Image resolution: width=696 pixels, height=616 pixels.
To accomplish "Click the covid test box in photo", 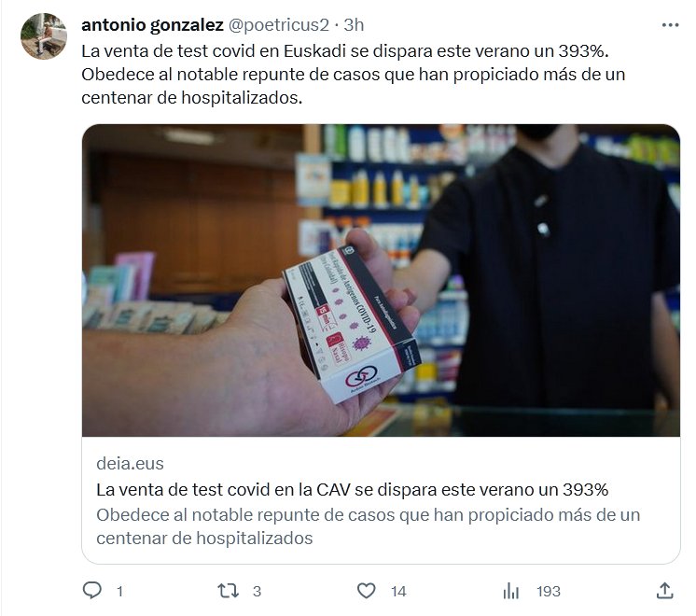I will tap(352, 323).
